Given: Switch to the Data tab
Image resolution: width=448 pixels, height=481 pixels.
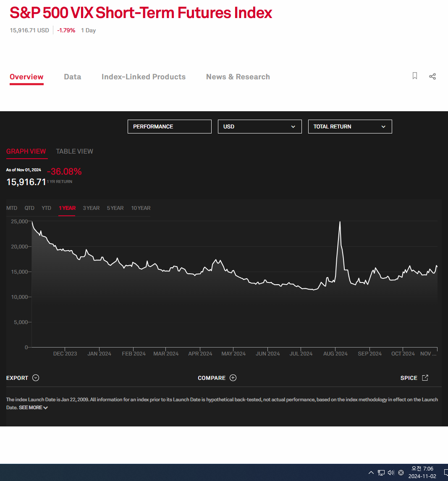Looking at the screenshot, I should [x=72, y=77].
